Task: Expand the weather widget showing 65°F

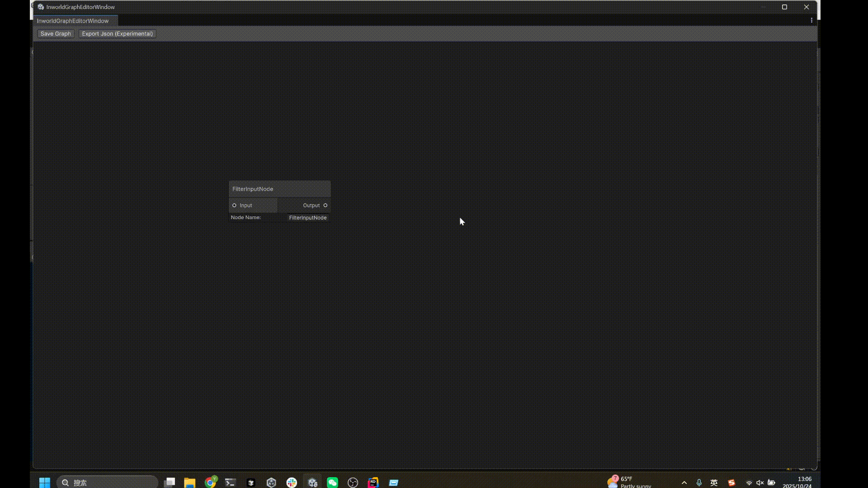Action: click(x=628, y=481)
